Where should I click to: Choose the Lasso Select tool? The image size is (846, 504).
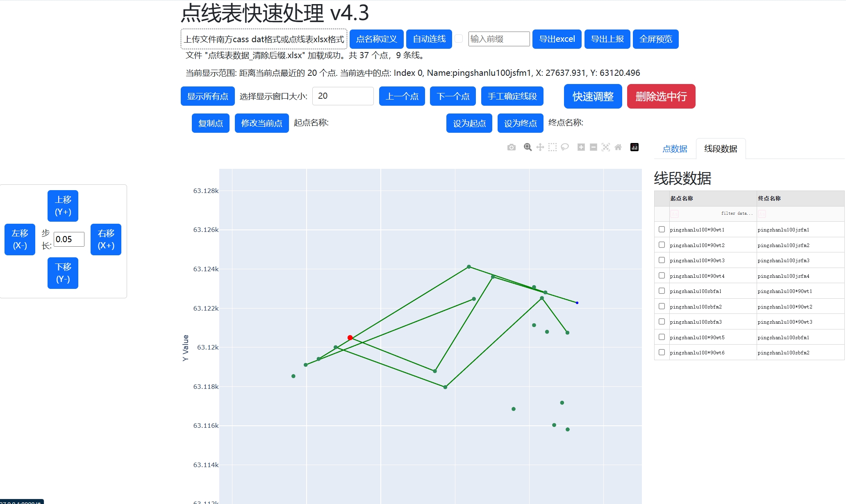[565, 148]
